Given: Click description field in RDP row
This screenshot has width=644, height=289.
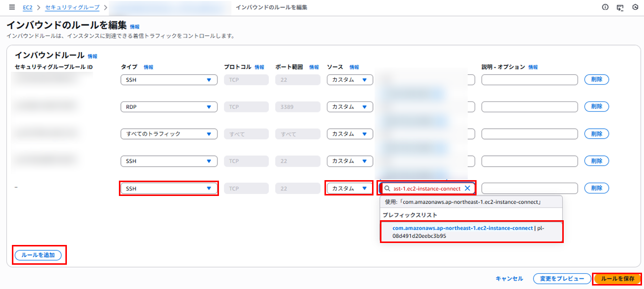Looking at the screenshot, I should pos(530,107).
